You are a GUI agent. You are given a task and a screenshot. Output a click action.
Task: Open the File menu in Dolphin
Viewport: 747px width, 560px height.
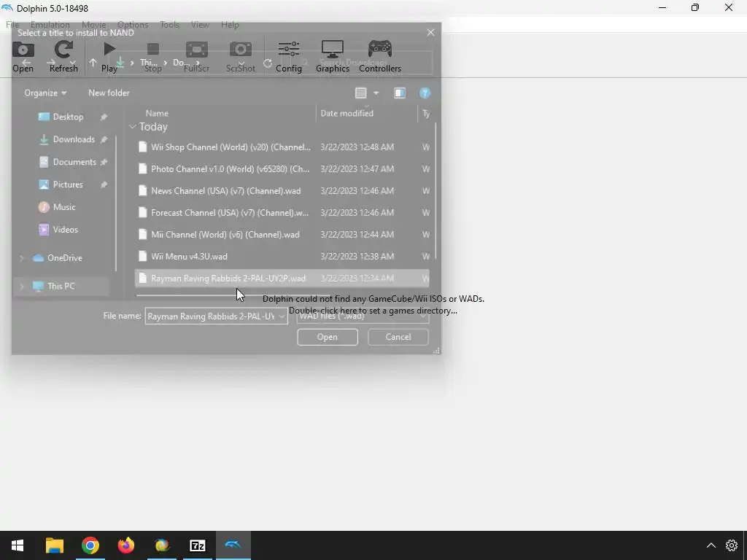(12, 25)
